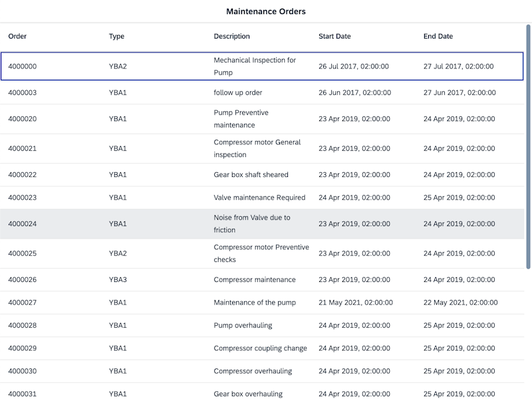Select Gear box overhauling row
The image size is (532, 399).
[x=262, y=392]
